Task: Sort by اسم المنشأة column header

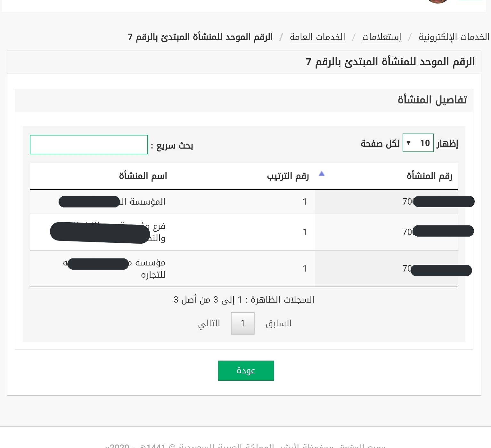Action: (143, 176)
